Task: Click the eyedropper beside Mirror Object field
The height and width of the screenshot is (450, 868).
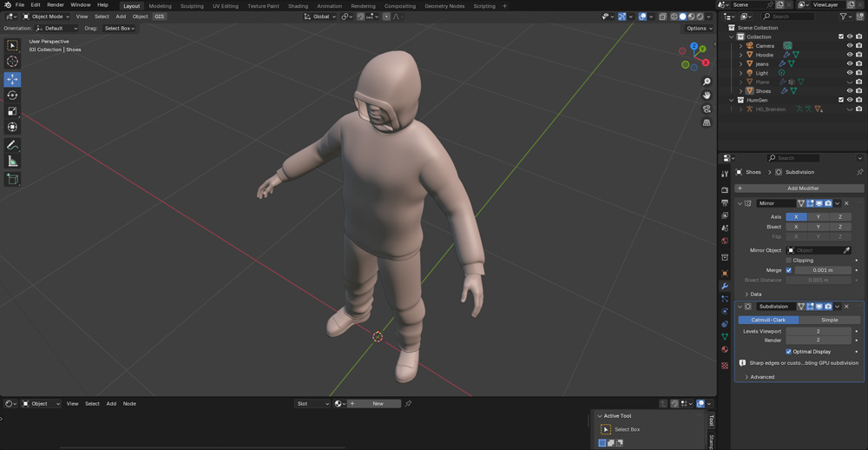Action: (846, 250)
